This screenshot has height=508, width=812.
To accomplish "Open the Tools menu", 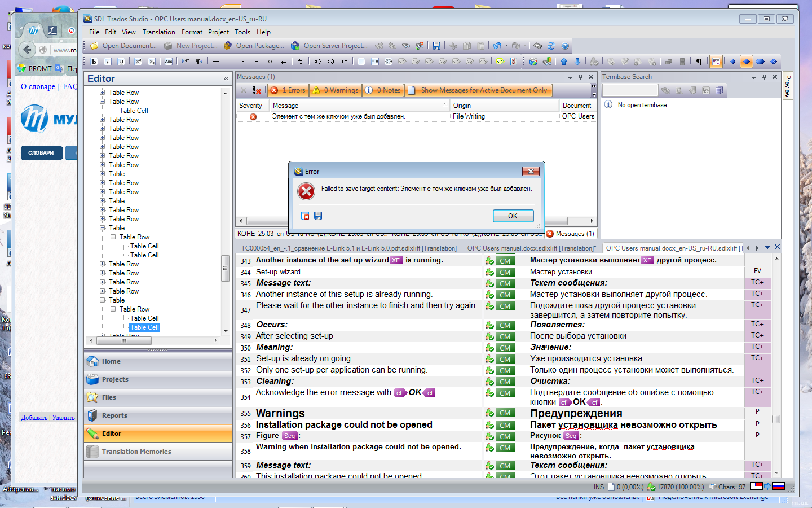I will [x=242, y=32].
